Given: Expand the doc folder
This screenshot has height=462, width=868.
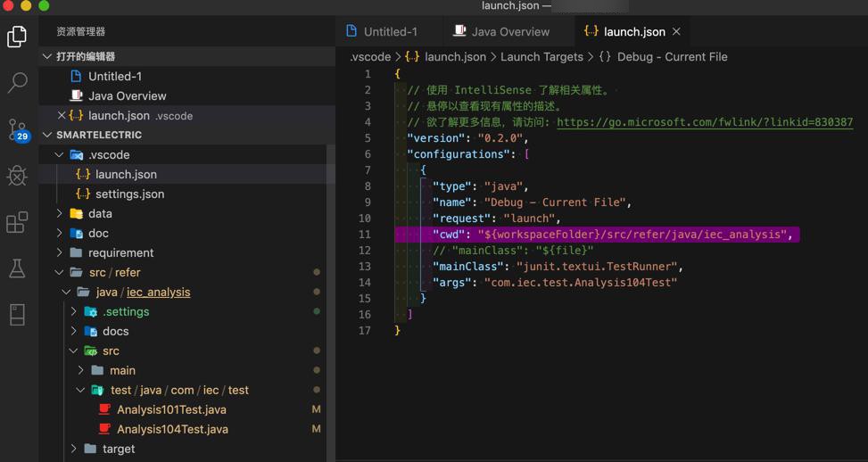Looking at the screenshot, I should click(59, 234).
